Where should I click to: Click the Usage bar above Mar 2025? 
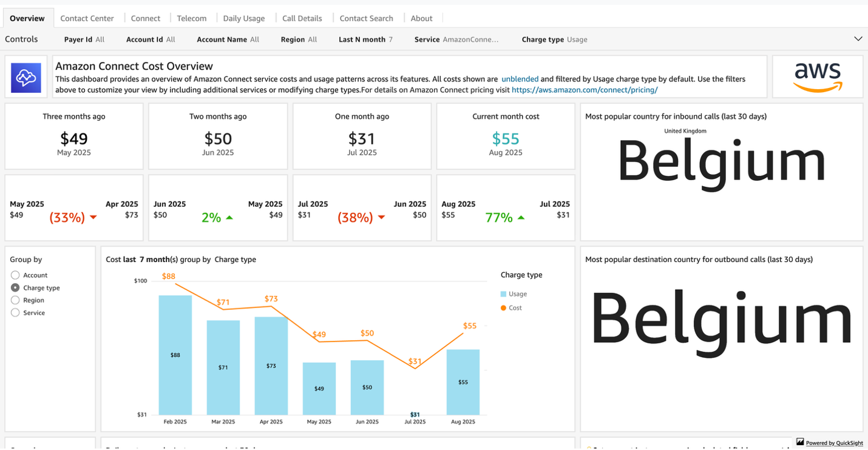click(x=223, y=368)
